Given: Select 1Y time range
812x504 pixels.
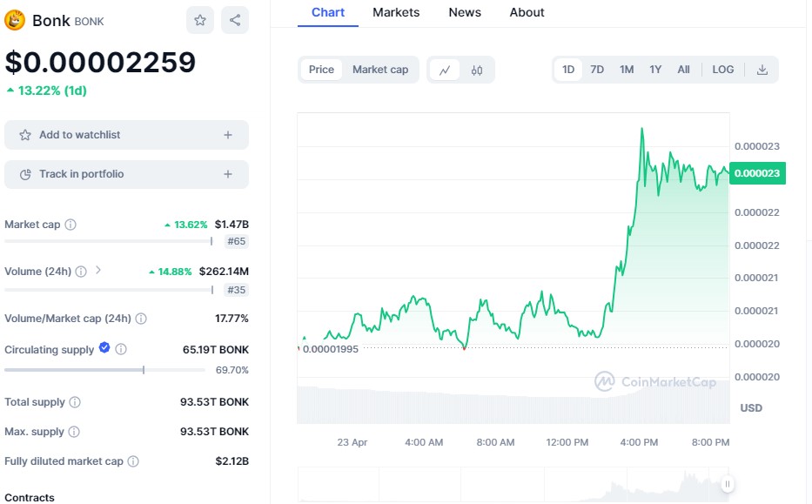Looking at the screenshot, I should click(x=655, y=70).
